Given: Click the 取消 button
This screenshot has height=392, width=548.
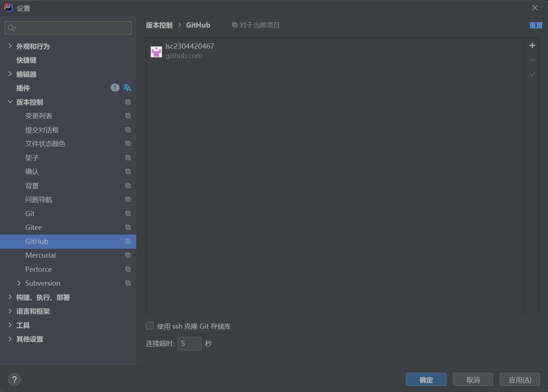Looking at the screenshot, I should (x=473, y=380).
